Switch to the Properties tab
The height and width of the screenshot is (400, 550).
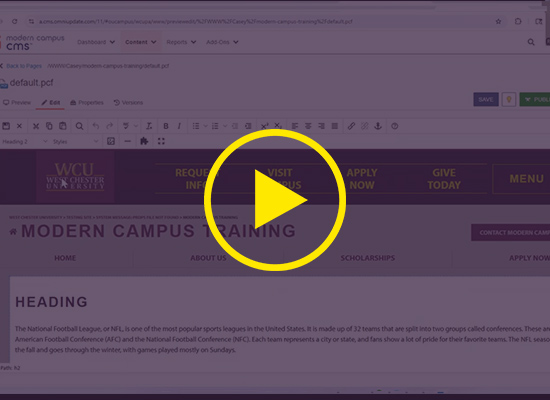tap(87, 102)
